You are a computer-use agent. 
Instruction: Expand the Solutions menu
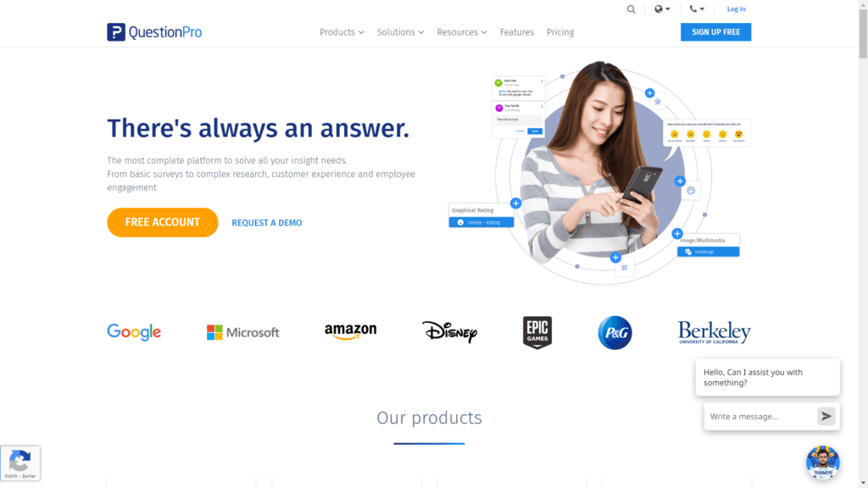pos(400,32)
